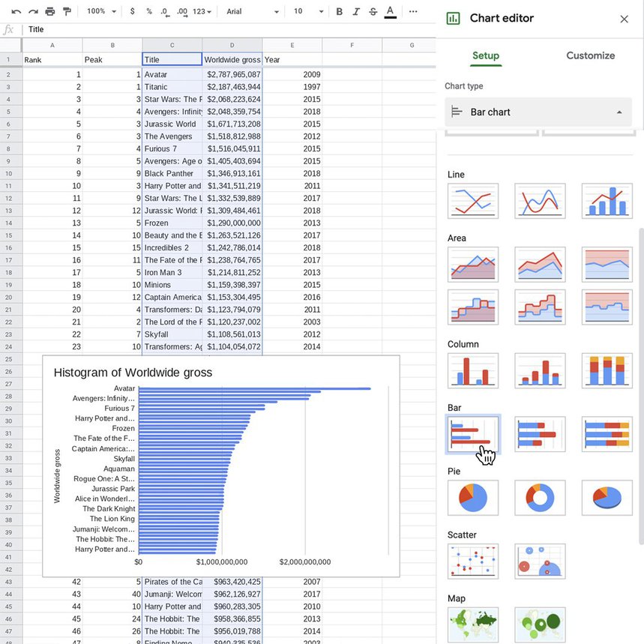This screenshot has width=644, height=644.
Task: Select the stacked column chart type
Action: [540, 370]
